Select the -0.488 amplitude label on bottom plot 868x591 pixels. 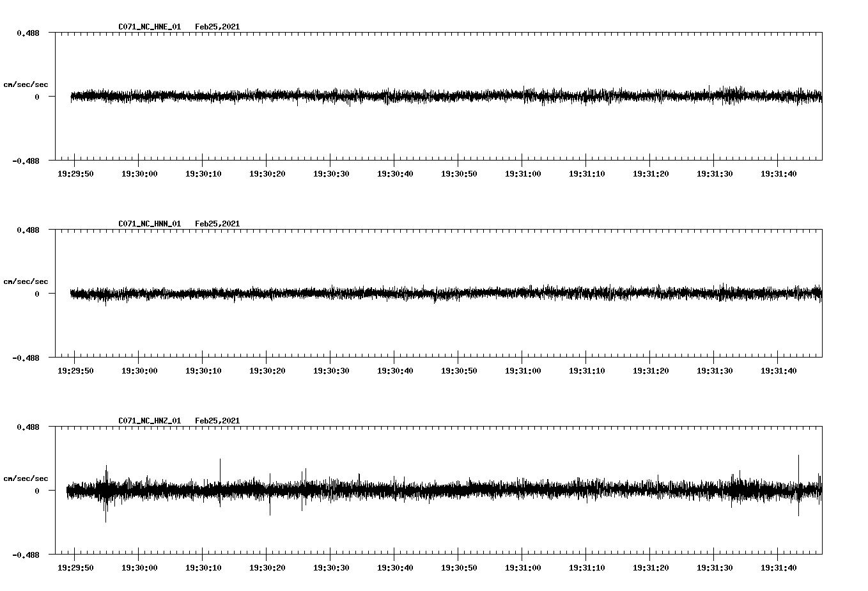pos(26,556)
